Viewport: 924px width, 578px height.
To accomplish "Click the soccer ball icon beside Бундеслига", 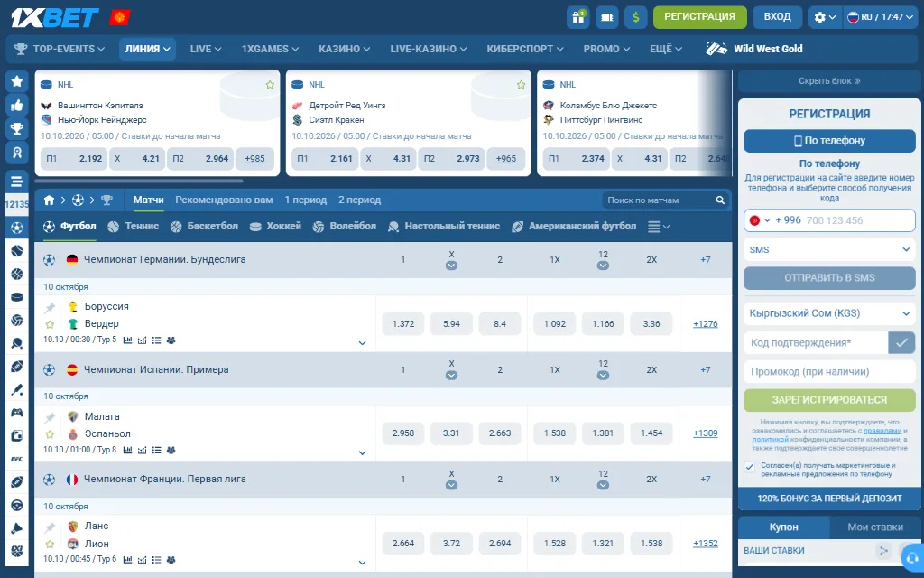I will pyautogui.click(x=49, y=259).
